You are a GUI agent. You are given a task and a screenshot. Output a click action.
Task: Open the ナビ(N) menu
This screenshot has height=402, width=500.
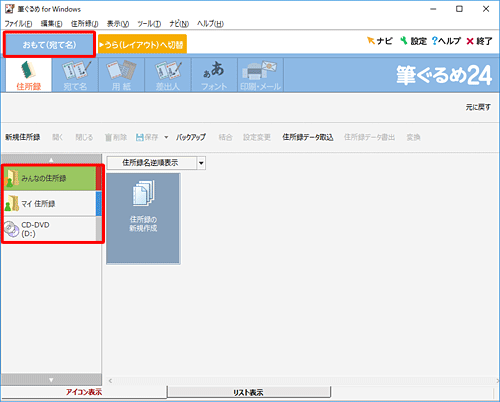pyautogui.click(x=179, y=24)
